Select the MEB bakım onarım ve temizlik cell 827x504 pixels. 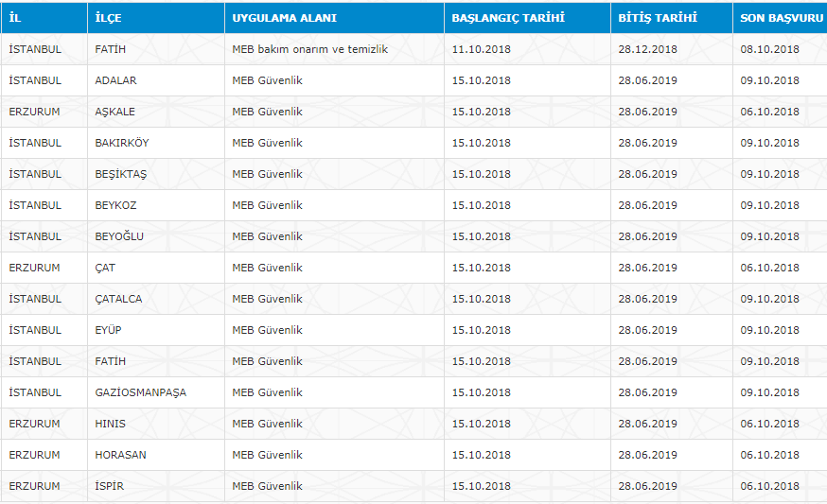coord(309,49)
